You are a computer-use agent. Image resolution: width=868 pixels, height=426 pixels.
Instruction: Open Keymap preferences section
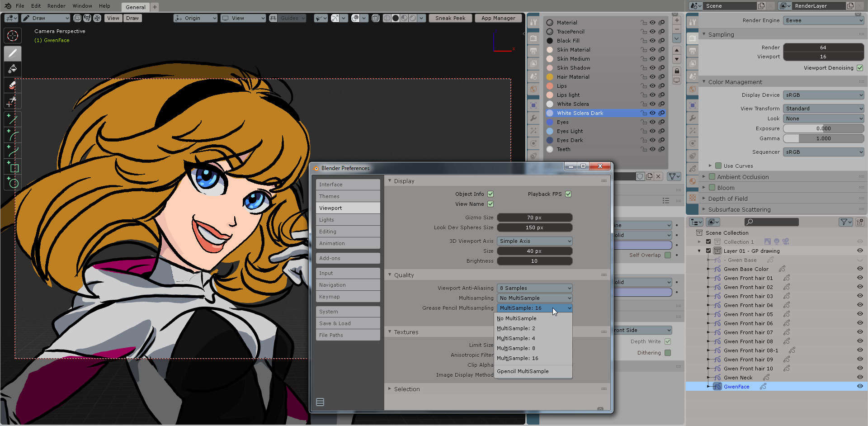tap(348, 297)
